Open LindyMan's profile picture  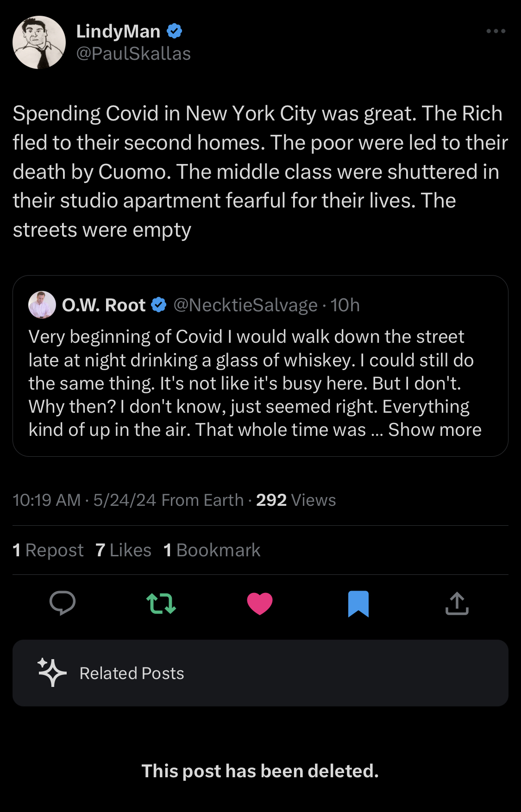39,42
